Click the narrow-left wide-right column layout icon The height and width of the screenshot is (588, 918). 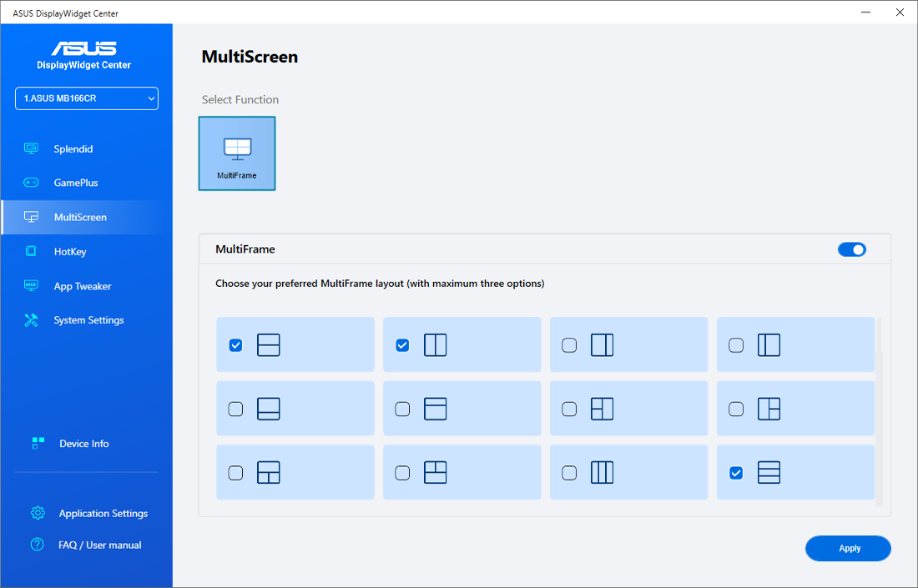coord(769,345)
